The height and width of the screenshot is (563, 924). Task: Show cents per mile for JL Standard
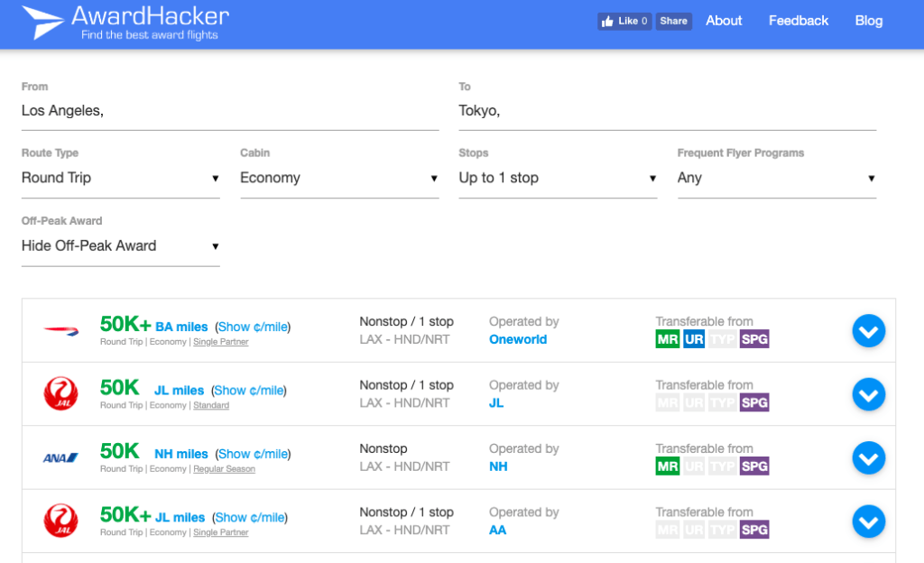point(249,391)
